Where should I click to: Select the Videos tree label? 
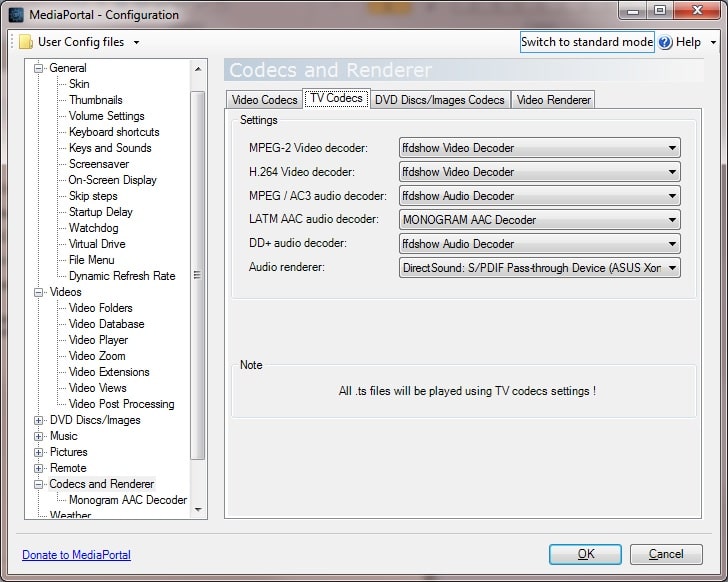(65, 292)
